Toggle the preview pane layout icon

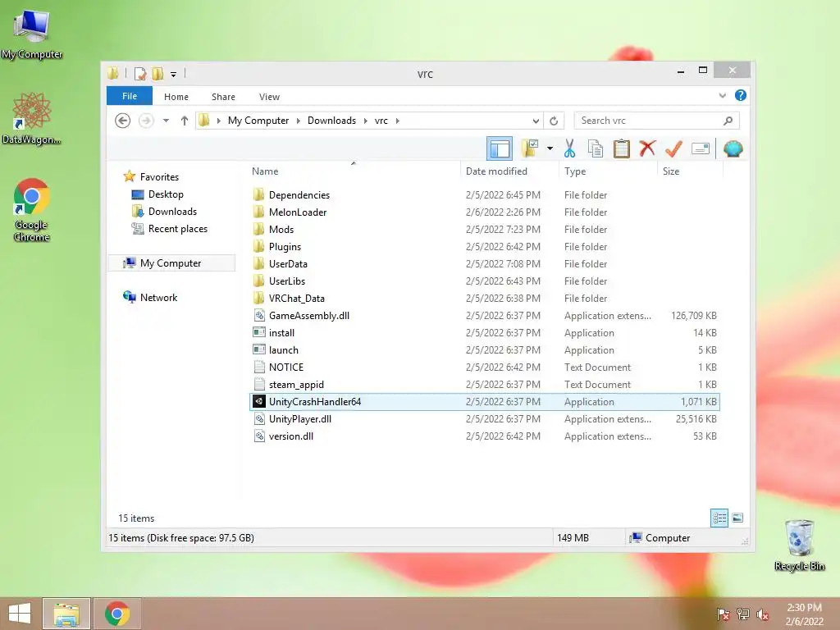click(x=500, y=148)
